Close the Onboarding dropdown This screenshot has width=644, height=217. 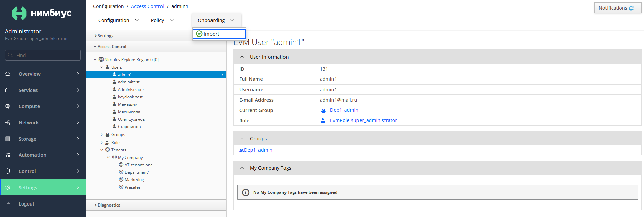click(x=216, y=20)
